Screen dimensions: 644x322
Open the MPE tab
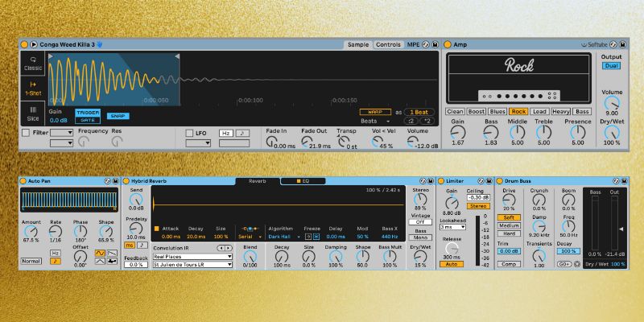tap(413, 45)
